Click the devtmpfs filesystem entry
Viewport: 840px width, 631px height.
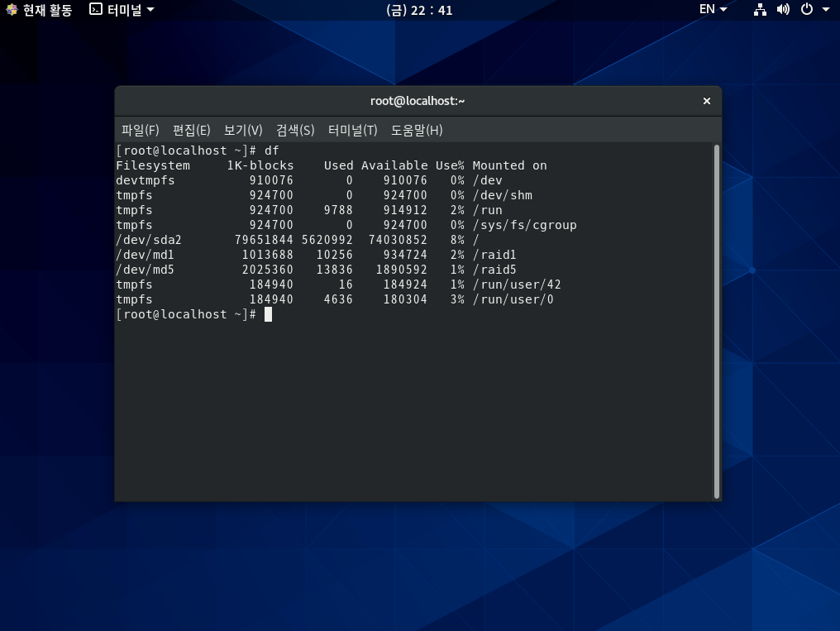[x=146, y=180]
